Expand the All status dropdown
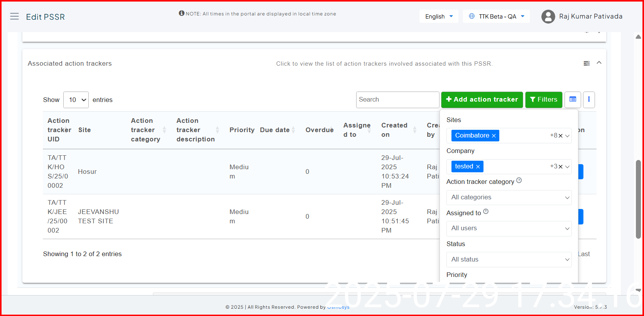This screenshot has width=644, height=316. [509, 260]
